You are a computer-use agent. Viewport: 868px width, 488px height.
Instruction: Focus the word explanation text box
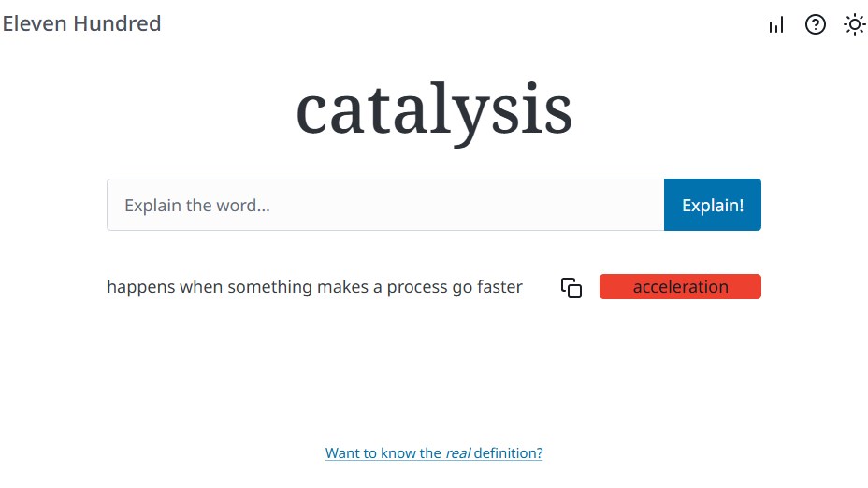(385, 205)
